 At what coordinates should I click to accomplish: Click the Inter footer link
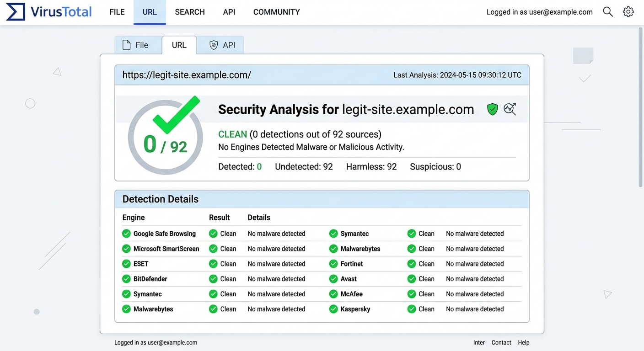tap(479, 342)
